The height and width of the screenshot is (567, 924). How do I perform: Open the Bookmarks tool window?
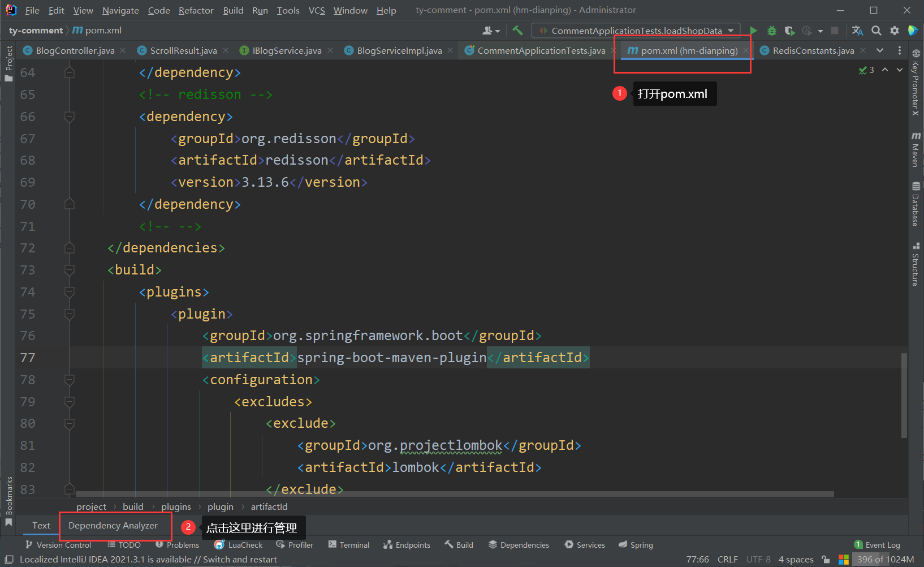coord(8,501)
